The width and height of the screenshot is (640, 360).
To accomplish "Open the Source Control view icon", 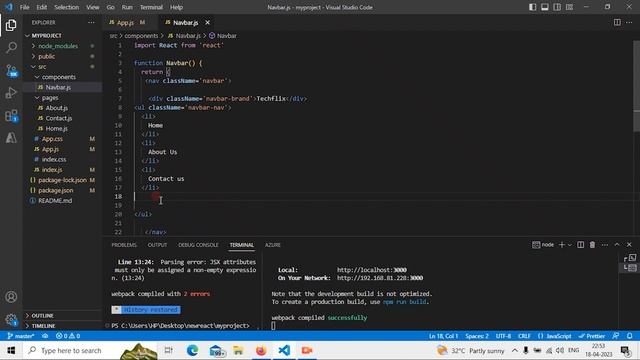I will tap(11, 71).
